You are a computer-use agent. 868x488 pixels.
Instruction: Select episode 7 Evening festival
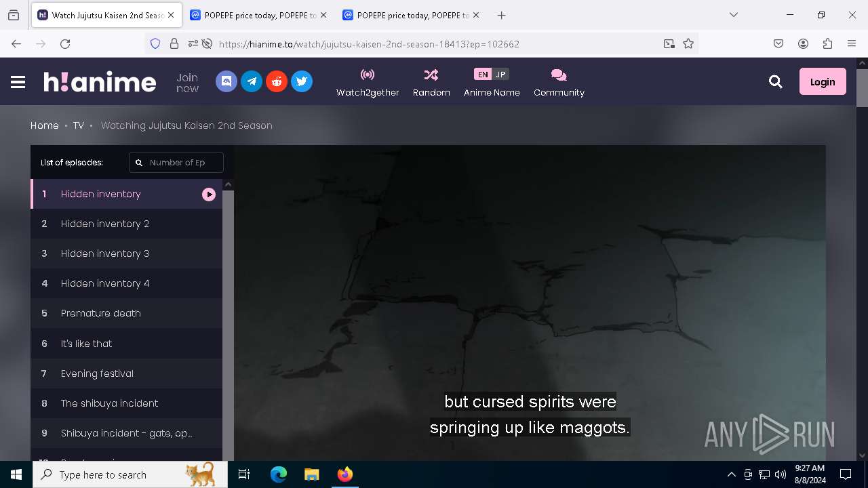(126, 373)
